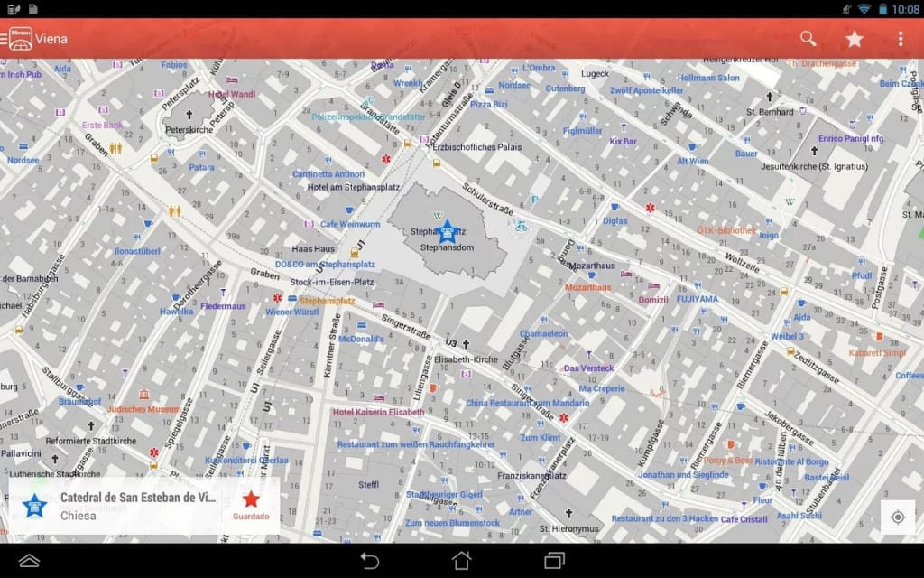Open the map search magnifier
Screen dimensions: 924x578
[808, 38]
